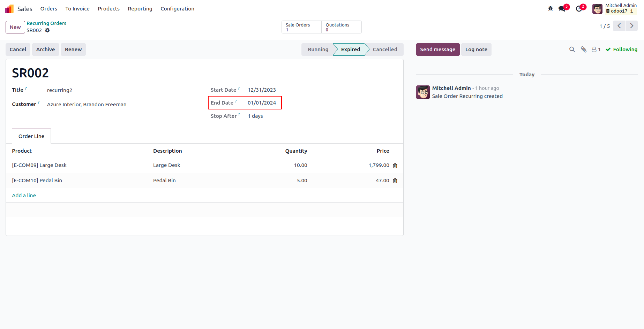Viewport: 644px width, 329px height.
Task: Go back to Recurring Orders breadcrumb
Action: pos(46,23)
